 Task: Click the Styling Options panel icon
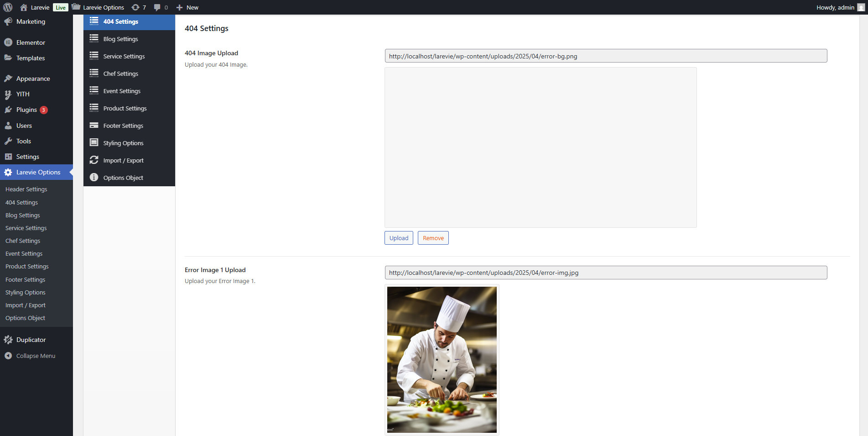point(94,142)
